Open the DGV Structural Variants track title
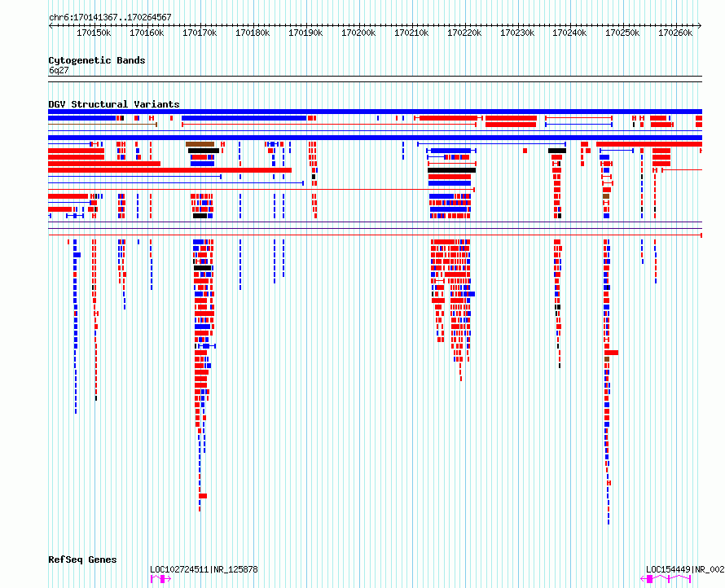 click(114, 104)
